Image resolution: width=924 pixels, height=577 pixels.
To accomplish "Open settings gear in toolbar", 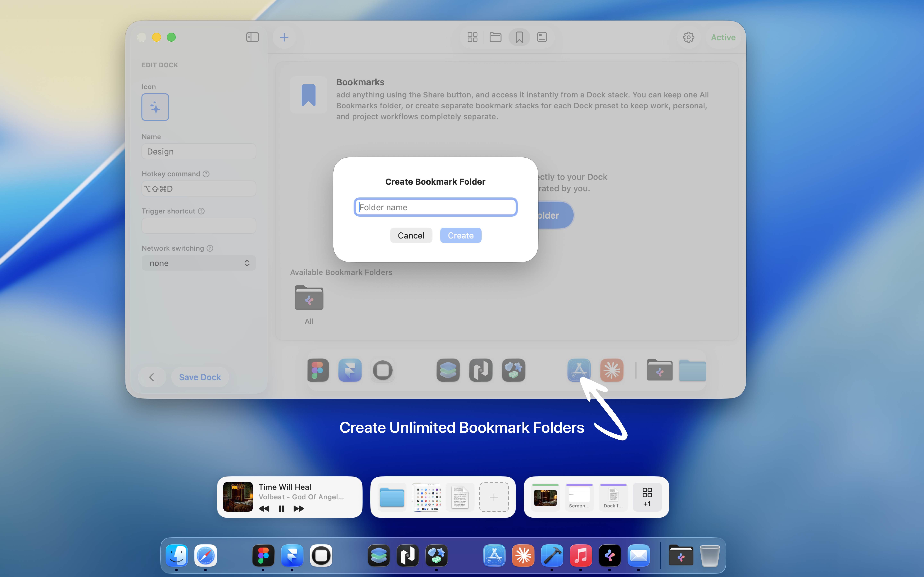I will pyautogui.click(x=688, y=37).
